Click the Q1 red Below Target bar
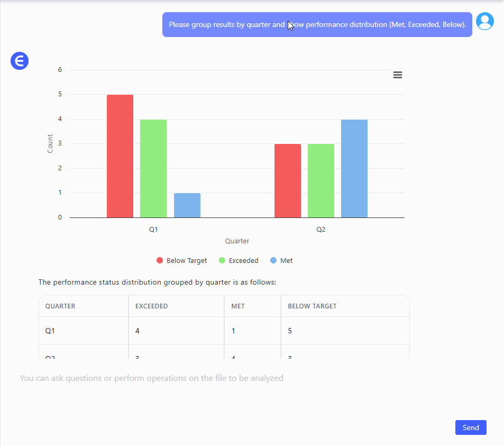 120,156
